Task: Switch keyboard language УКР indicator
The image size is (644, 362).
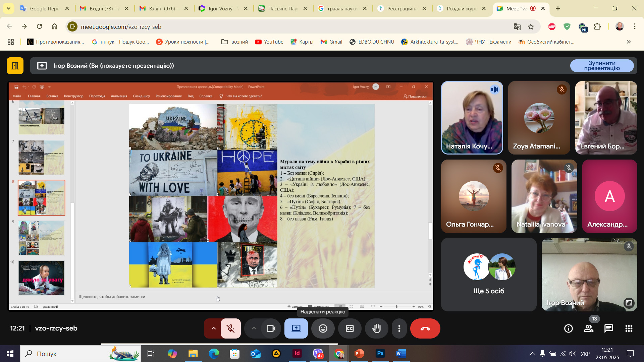Action: (585, 354)
